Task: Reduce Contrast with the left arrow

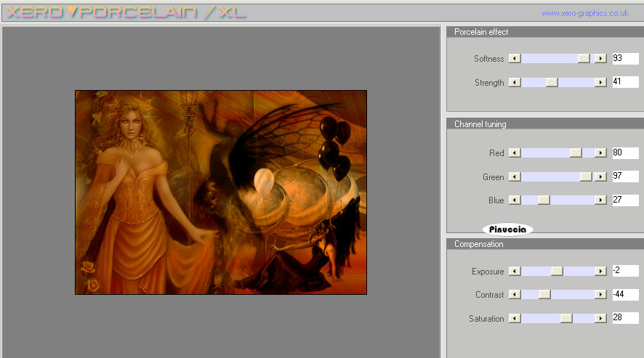Action: pos(515,294)
